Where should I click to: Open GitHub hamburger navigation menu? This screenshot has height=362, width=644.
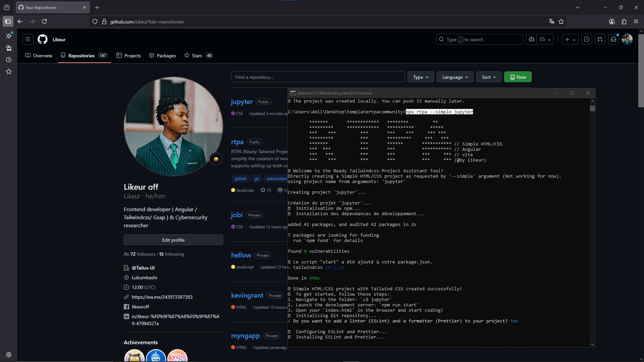[28, 40]
